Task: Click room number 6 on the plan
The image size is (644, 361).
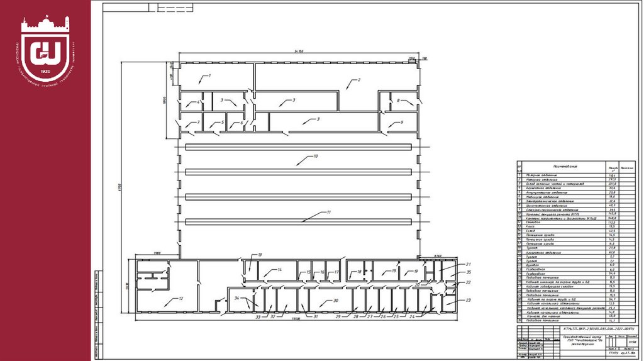Action: click(241, 123)
